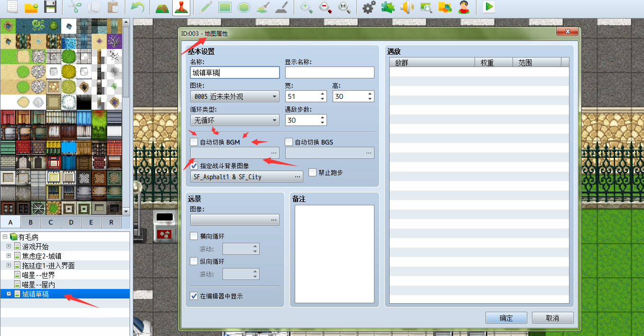Viewport: 644px width, 336px height.
Task: Select the Rectangle drawing tool
Action: (225, 8)
